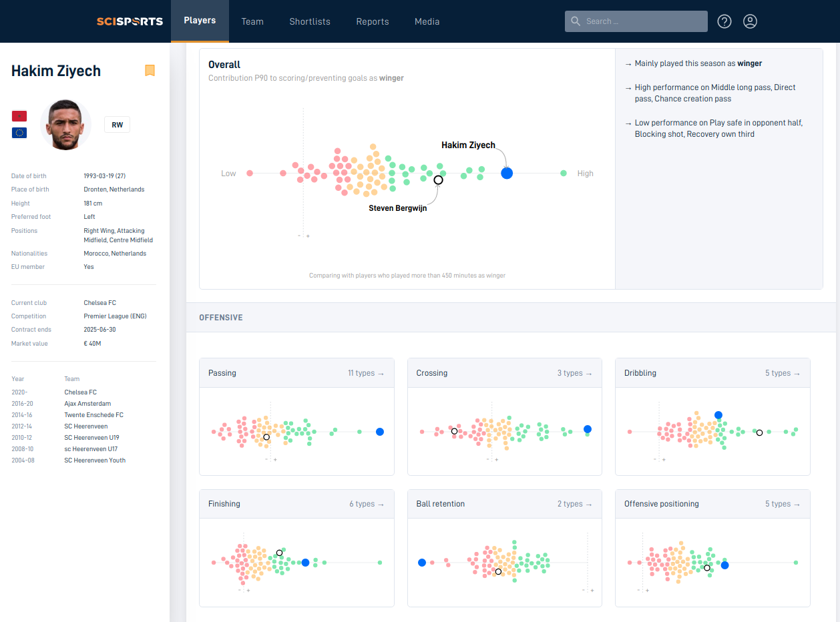Screen dimensions: 840x622
Task: Click the search magnifier icon
Action: 576,21
